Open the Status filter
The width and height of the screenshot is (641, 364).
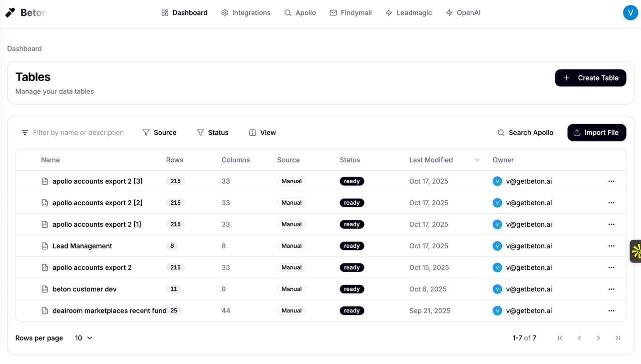[212, 132]
